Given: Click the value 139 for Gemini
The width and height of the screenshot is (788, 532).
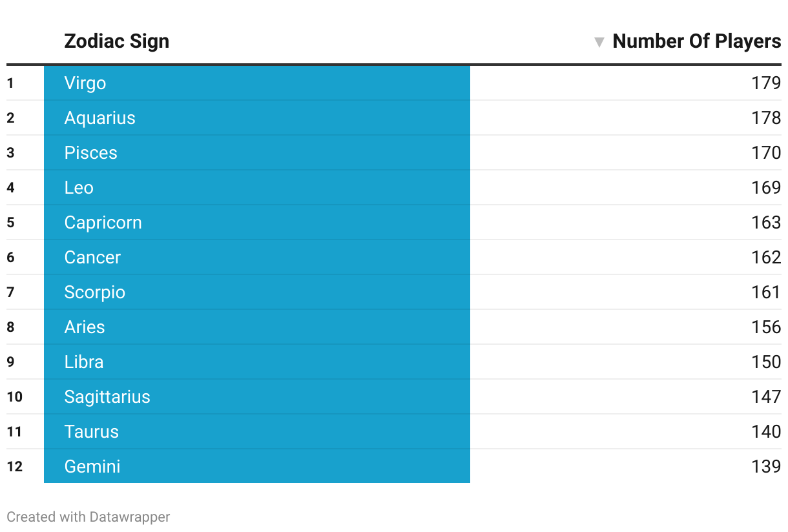Looking at the screenshot, I should [x=766, y=467].
